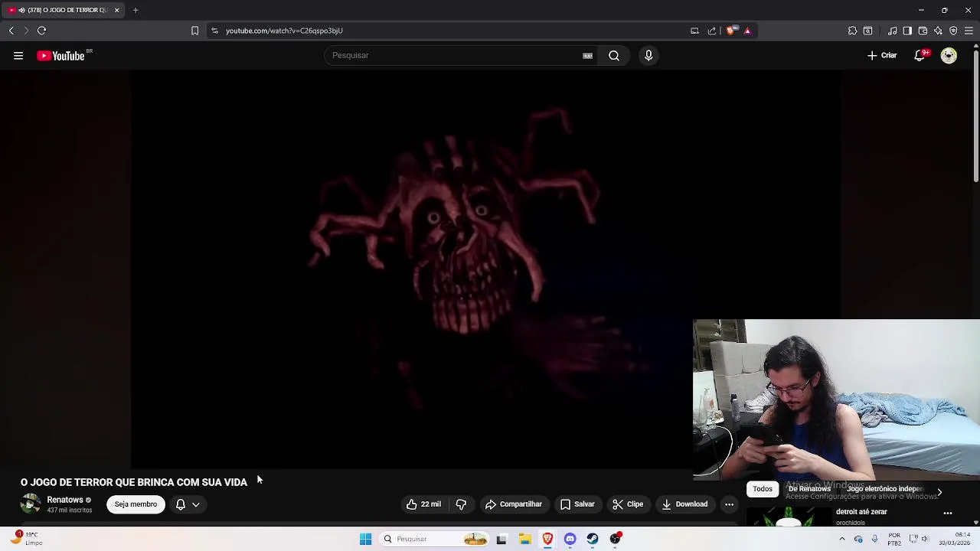Screen dimensions: 980x551
Task: Open Brave Wallet icon
Action: (923, 31)
